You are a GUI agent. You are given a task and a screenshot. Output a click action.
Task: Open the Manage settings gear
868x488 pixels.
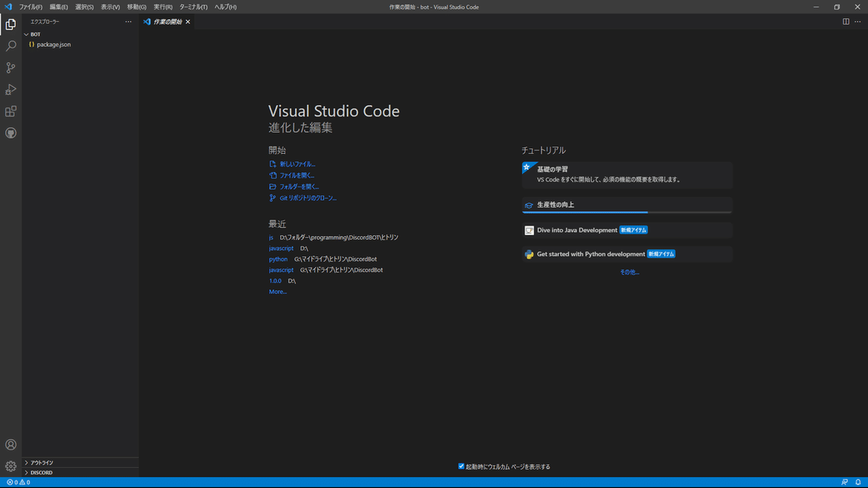(11, 466)
